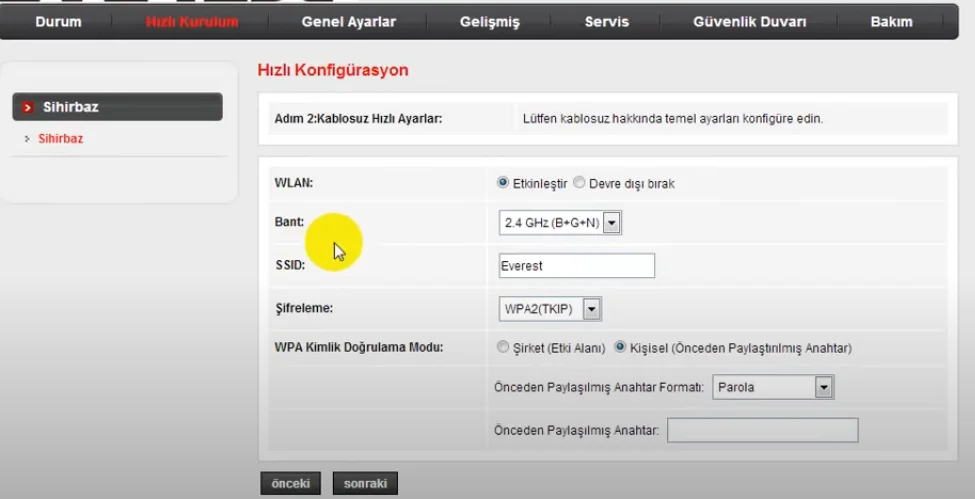Viewport: 975px width, 499px height.
Task: Click the red arrow icon beside Sihirbaz header
Action: [x=28, y=107]
